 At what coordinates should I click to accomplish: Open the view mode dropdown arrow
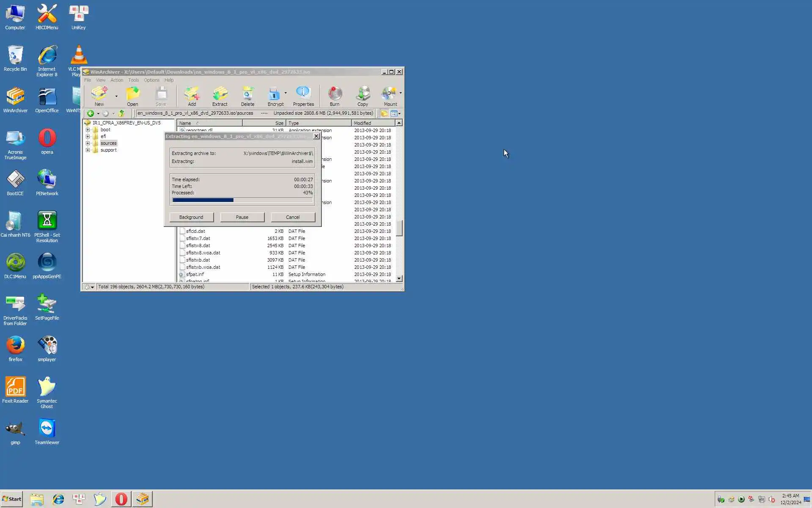pos(400,113)
